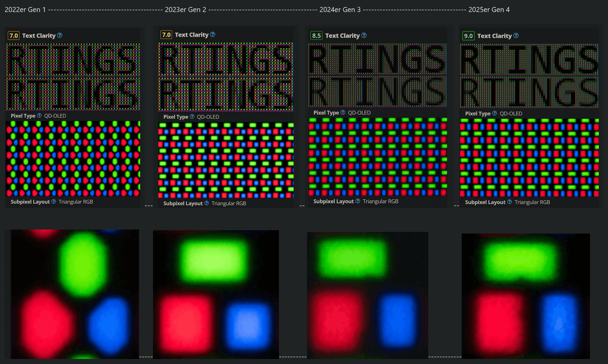Show Subpixel Layout help in Gen 2 column

point(206,203)
